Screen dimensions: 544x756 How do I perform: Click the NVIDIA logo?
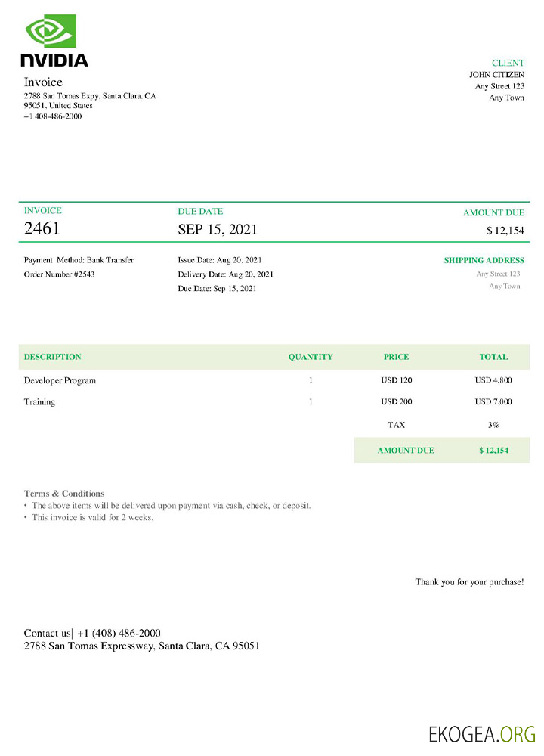tap(54, 42)
